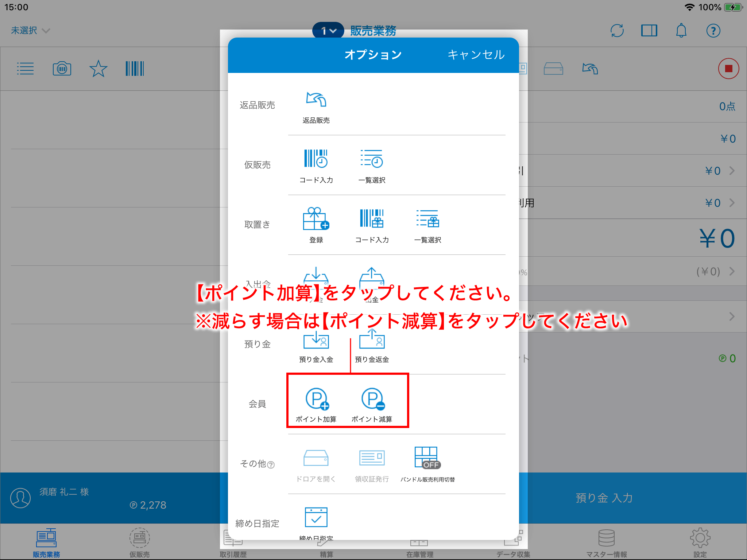Tap 仮販売 一覧選択 list icon

(372, 159)
